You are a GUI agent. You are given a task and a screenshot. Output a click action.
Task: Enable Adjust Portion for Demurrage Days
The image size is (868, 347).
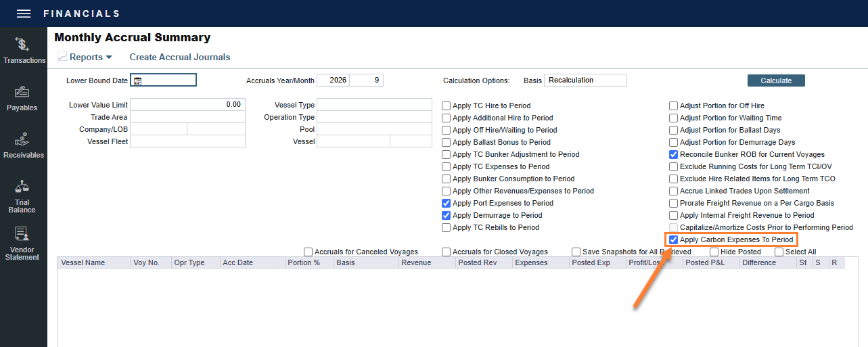tap(674, 142)
